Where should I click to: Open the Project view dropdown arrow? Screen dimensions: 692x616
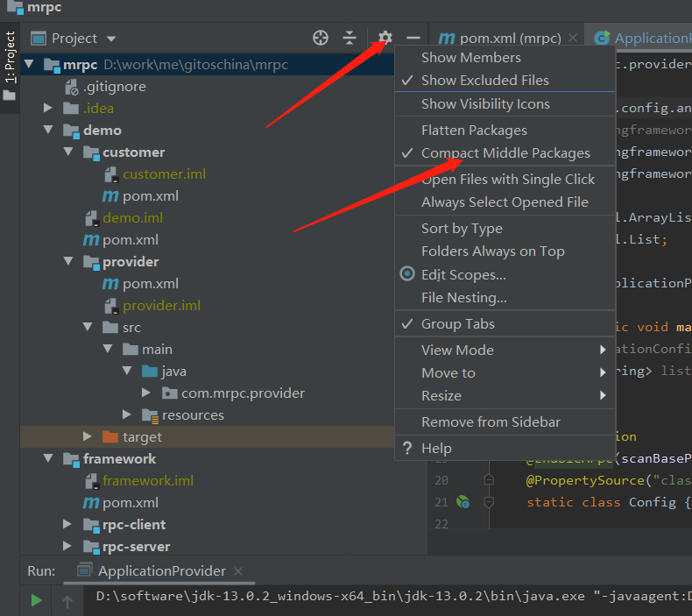[111, 39]
